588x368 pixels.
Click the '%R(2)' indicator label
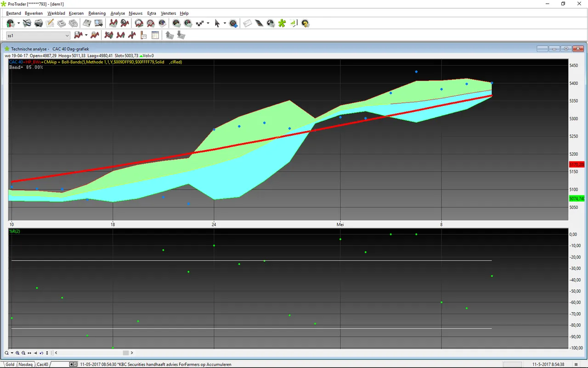[x=14, y=231]
